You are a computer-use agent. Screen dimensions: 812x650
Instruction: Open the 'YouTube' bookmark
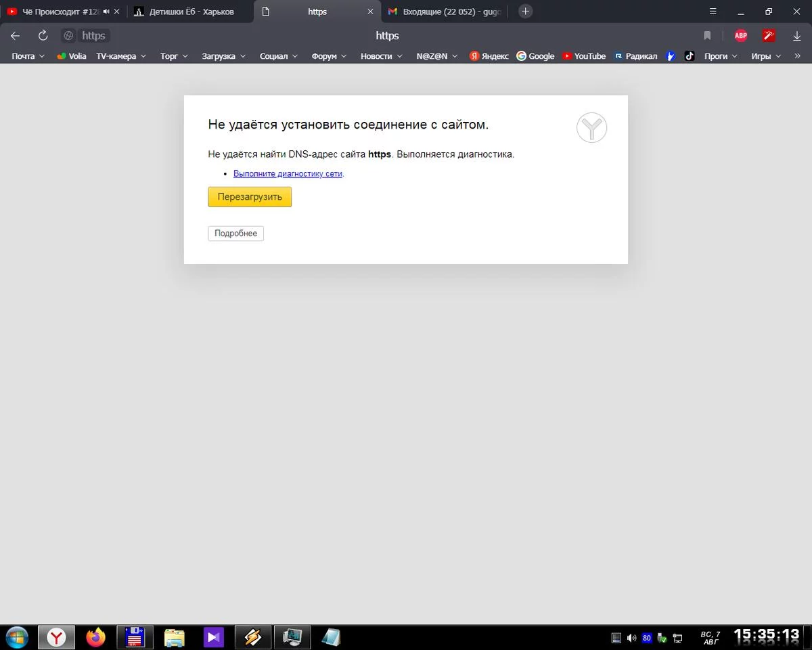point(584,56)
